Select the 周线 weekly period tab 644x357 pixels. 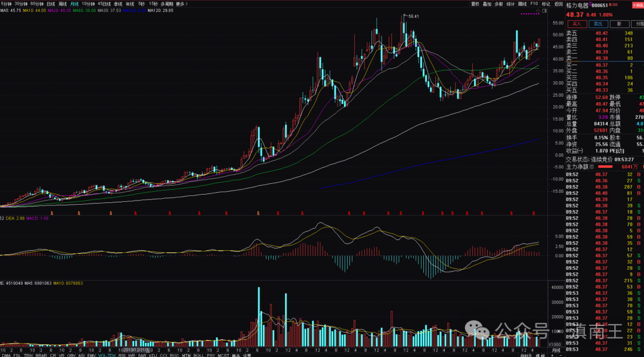(63, 4)
